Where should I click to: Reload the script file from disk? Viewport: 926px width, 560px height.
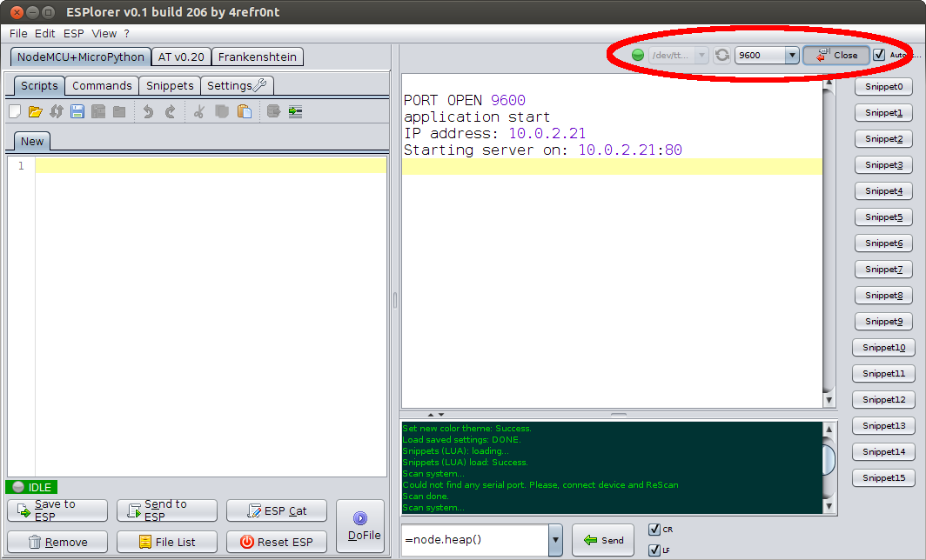tap(56, 111)
